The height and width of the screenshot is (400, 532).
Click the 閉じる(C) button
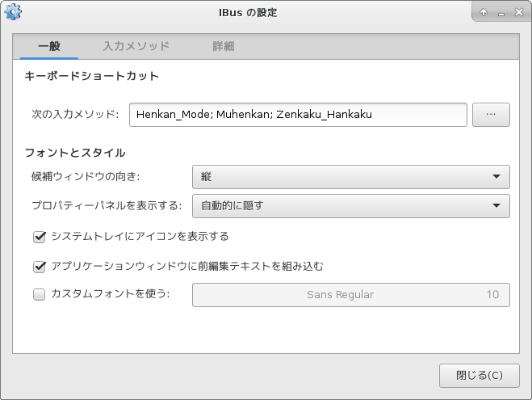coord(479,376)
